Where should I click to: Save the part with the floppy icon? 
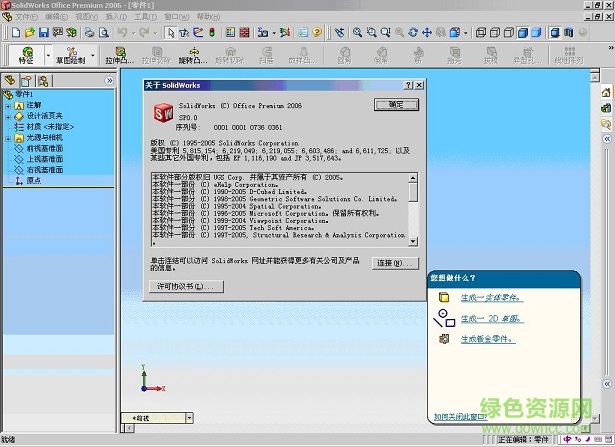(43, 33)
